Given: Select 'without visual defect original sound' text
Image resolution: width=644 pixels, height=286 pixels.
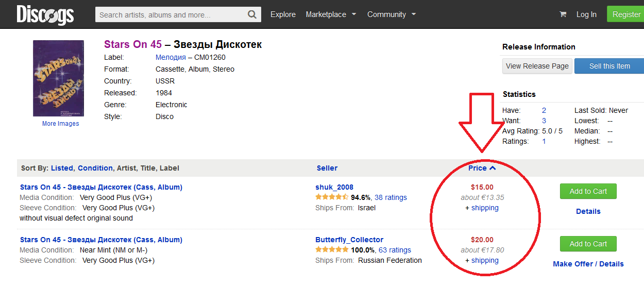Looking at the screenshot, I should click(76, 218).
